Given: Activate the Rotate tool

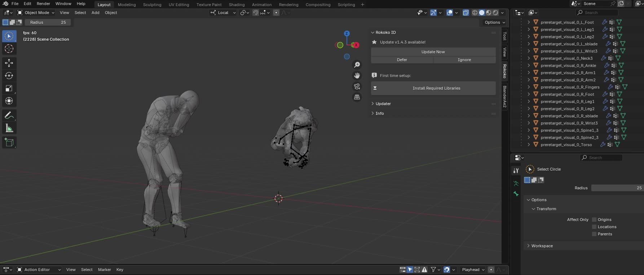Looking at the screenshot, I should point(9,76).
